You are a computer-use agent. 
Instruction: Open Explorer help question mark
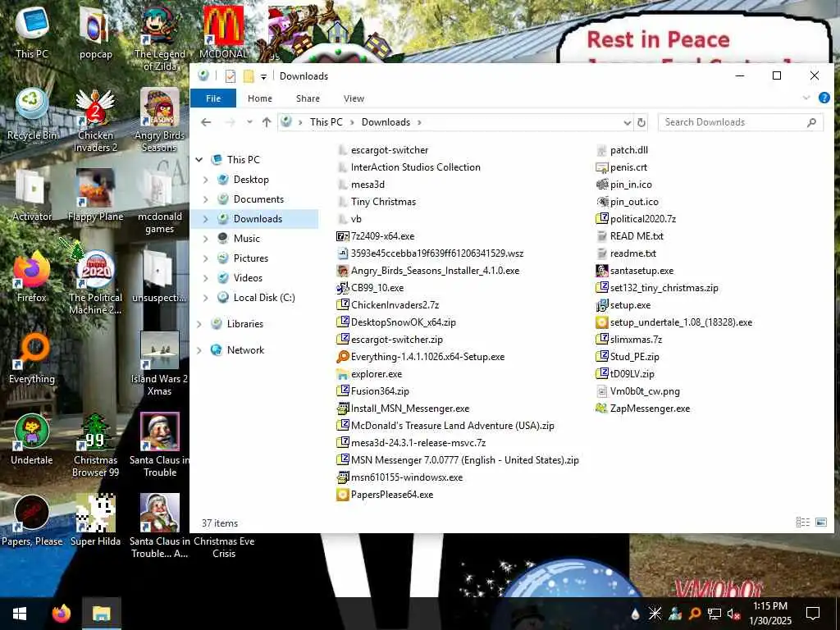tap(824, 98)
